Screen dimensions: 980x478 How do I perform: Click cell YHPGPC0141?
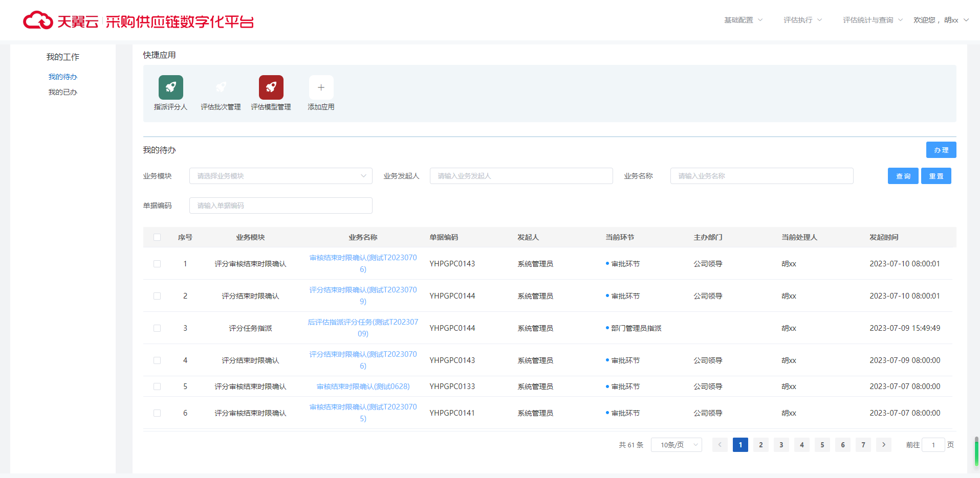tap(452, 413)
